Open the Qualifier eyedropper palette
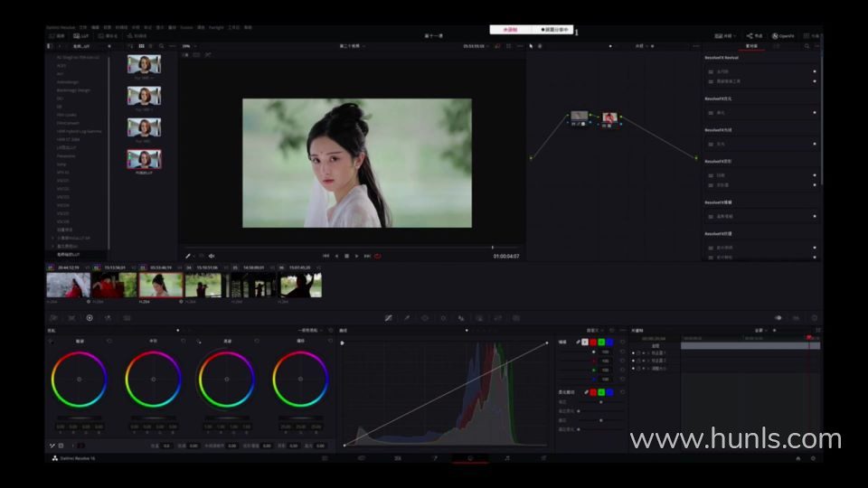 tap(407, 318)
